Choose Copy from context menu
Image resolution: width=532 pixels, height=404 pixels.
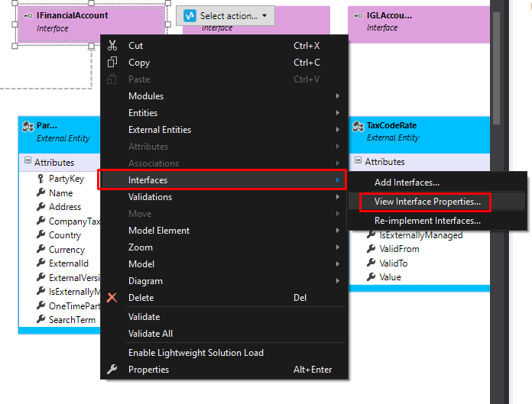(x=224, y=63)
